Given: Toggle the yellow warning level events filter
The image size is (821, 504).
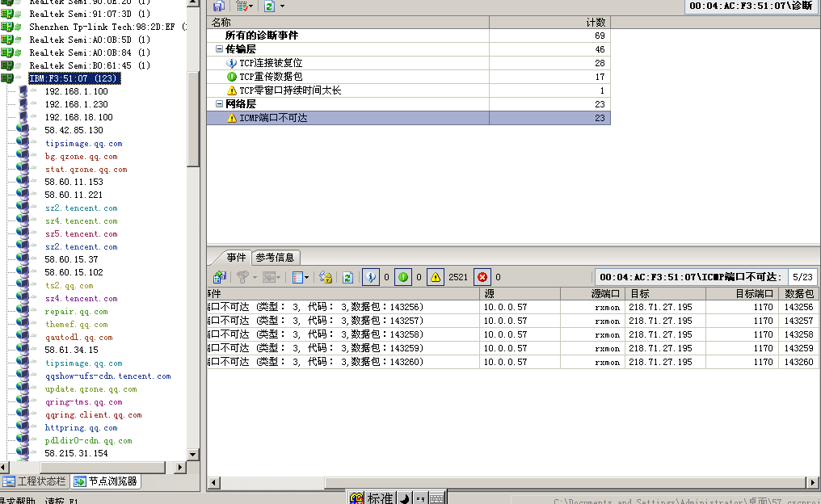Looking at the screenshot, I should pyautogui.click(x=436, y=277).
